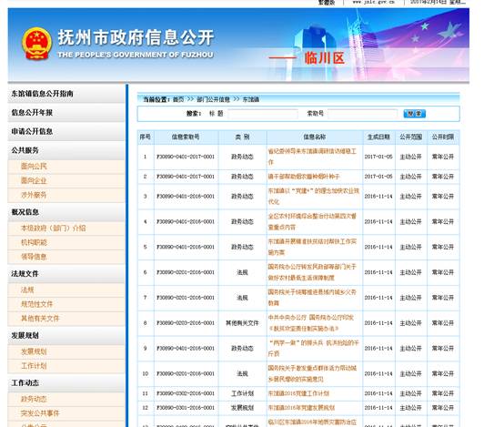Screen dimensions: 504x427
Task: Open row 11 work plan 2016 title link
Action: coord(298,393)
